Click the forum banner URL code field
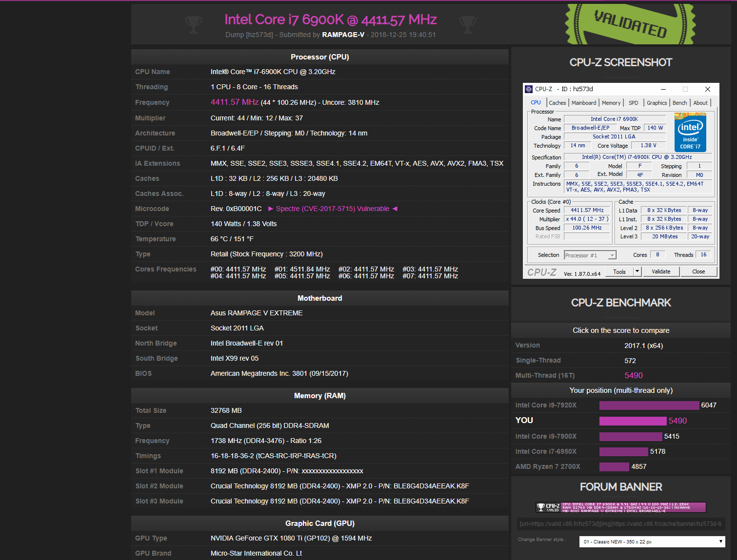This screenshot has height=560, width=737. click(621, 524)
